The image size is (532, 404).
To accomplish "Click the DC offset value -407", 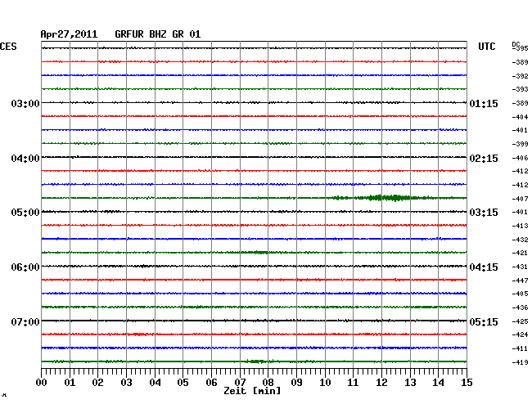I will pyautogui.click(x=520, y=199).
